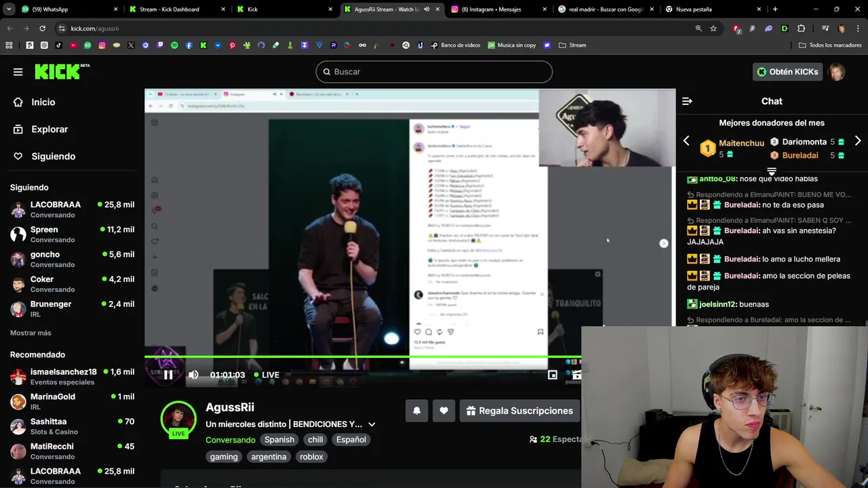Screen dimensions: 868x488
Task: Expand the stream title chevron
Action: coord(372,424)
